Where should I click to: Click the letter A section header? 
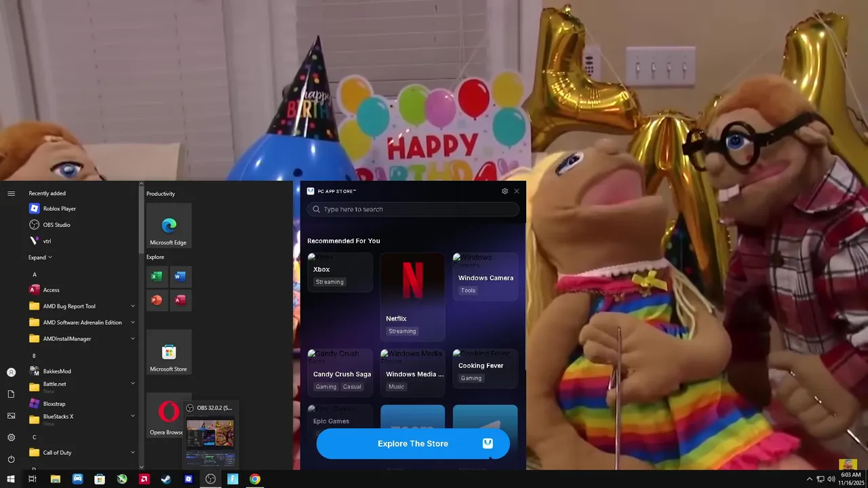point(35,274)
